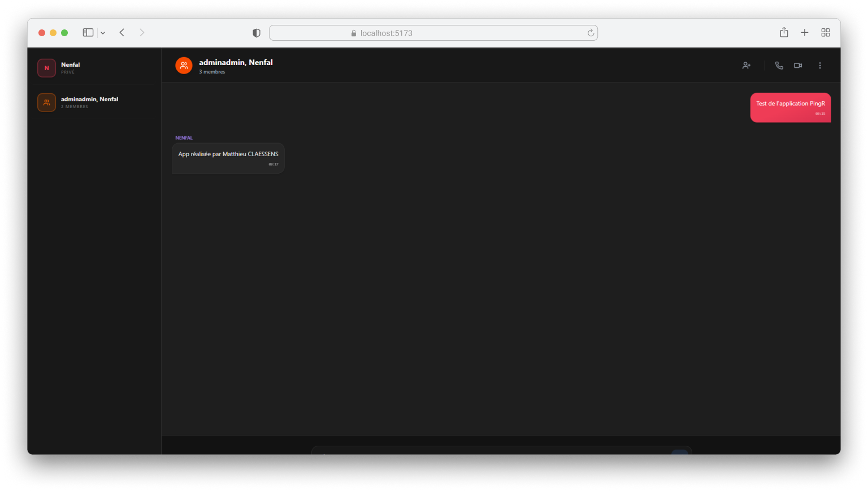Screen dimensions: 868x491
Task: Click Safari's share icon
Action: coord(784,33)
